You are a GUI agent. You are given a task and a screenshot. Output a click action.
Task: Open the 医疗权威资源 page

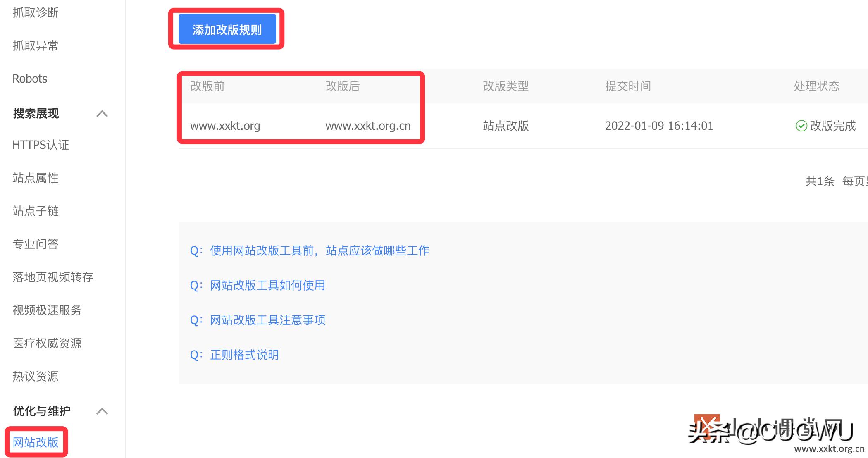(47, 343)
